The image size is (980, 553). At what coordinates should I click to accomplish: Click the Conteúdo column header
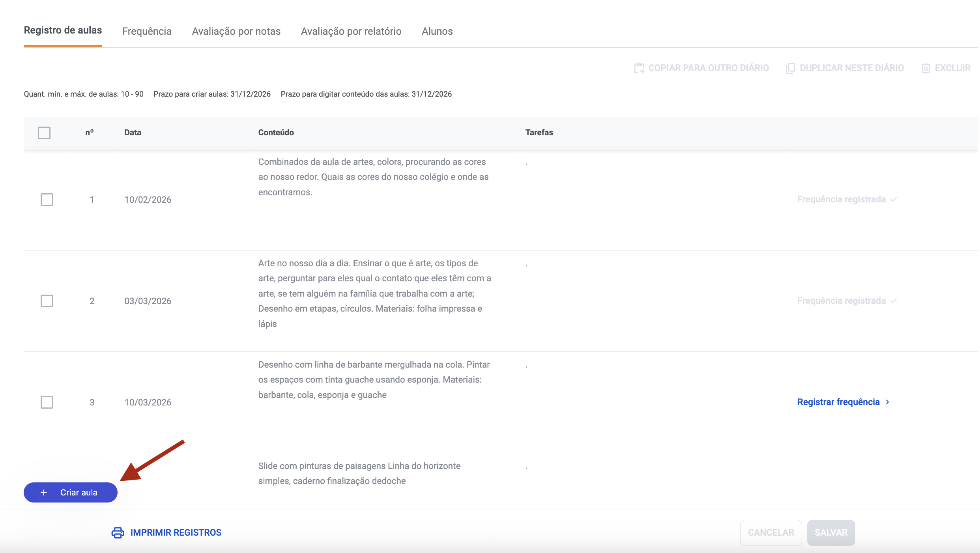[276, 133]
